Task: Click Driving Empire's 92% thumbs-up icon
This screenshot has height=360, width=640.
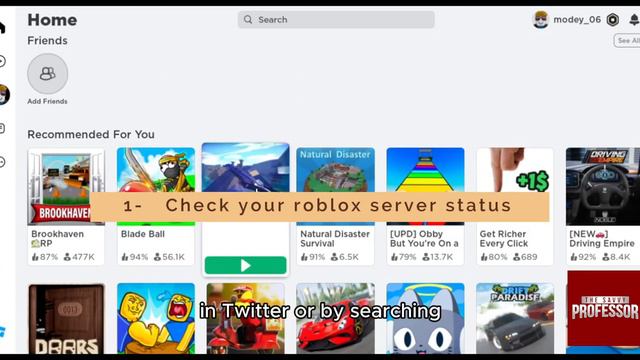Action: pos(573,257)
